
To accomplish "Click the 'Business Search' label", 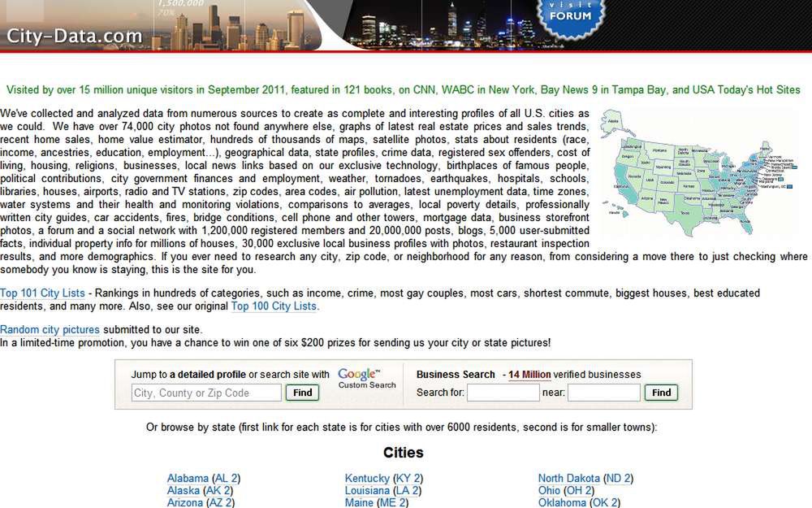I will [456, 374].
